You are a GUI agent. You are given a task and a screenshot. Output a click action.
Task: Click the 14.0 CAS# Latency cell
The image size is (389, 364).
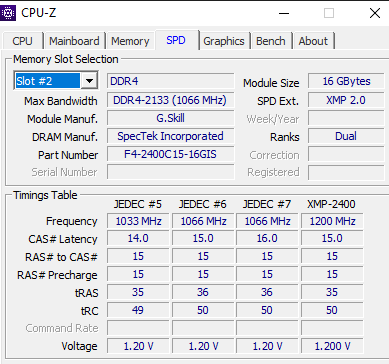click(138, 239)
